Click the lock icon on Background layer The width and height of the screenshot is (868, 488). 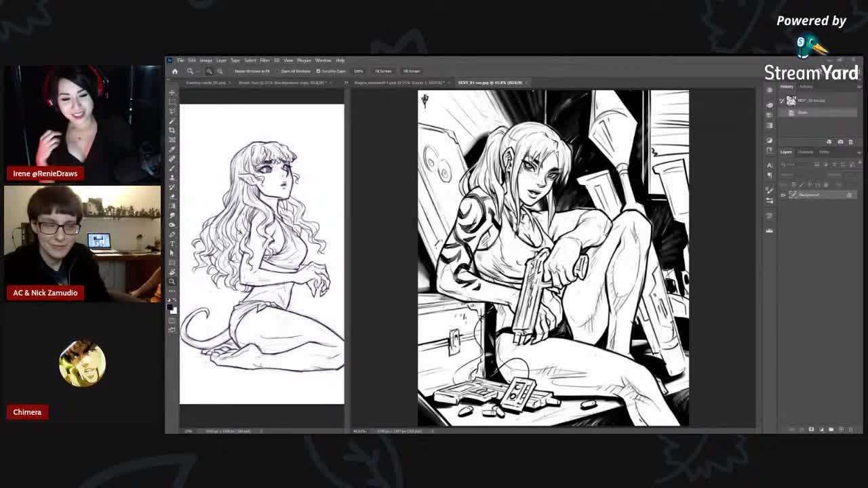[849, 195]
